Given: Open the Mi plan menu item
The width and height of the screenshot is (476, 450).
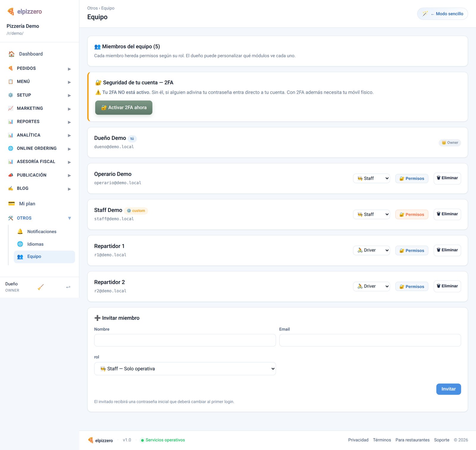Looking at the screenshot, I should [x=40, y=204].
